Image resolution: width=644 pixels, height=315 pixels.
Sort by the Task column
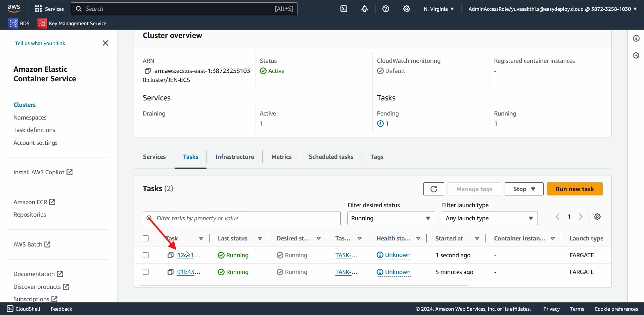point(201,238)
